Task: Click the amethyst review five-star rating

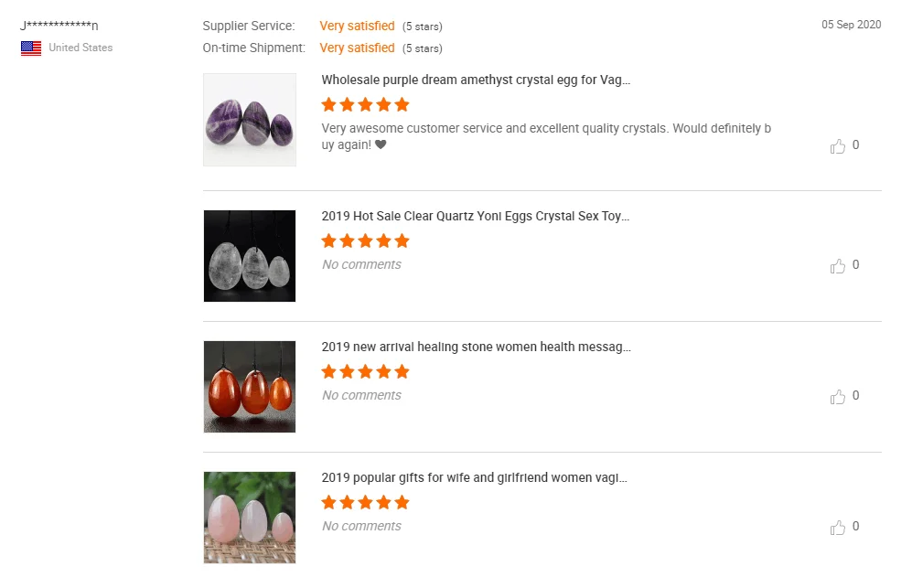Action: (365, 104)
